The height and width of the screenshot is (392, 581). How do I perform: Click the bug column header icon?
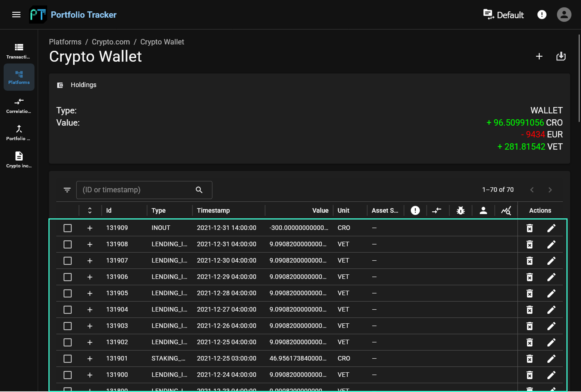(461, 210)
